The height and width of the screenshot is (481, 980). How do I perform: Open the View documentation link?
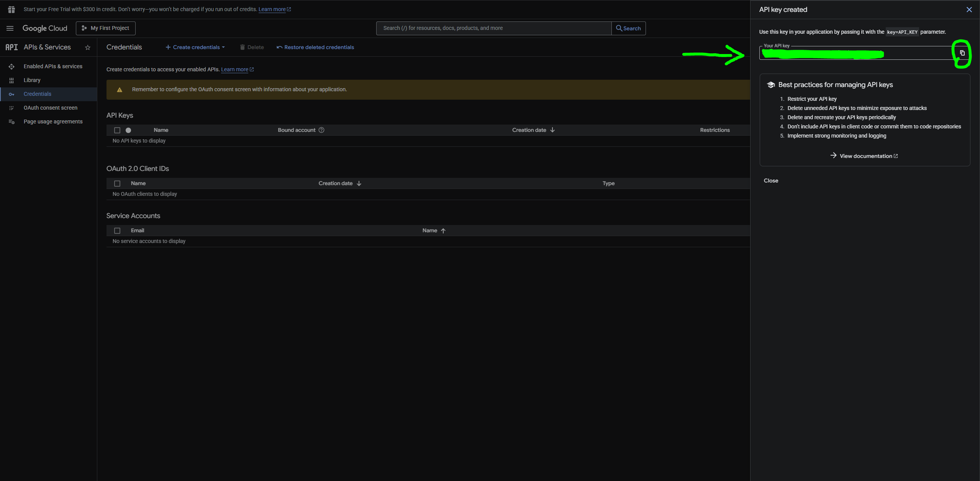[x=865, y=156]
